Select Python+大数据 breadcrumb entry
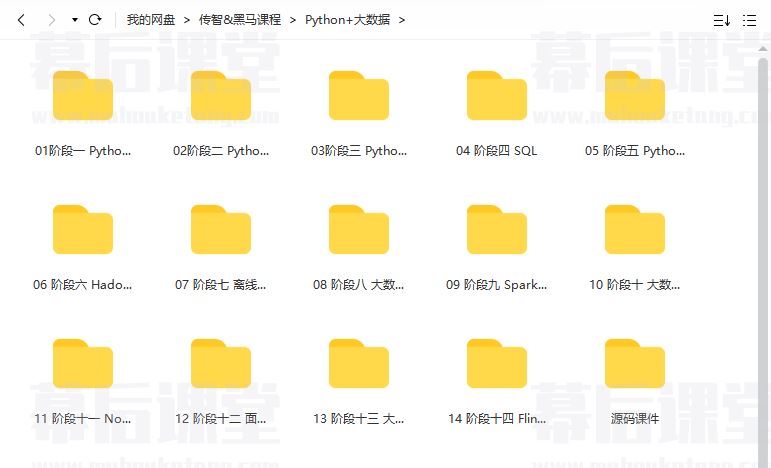Screen dimensions: 771x468 348,20
